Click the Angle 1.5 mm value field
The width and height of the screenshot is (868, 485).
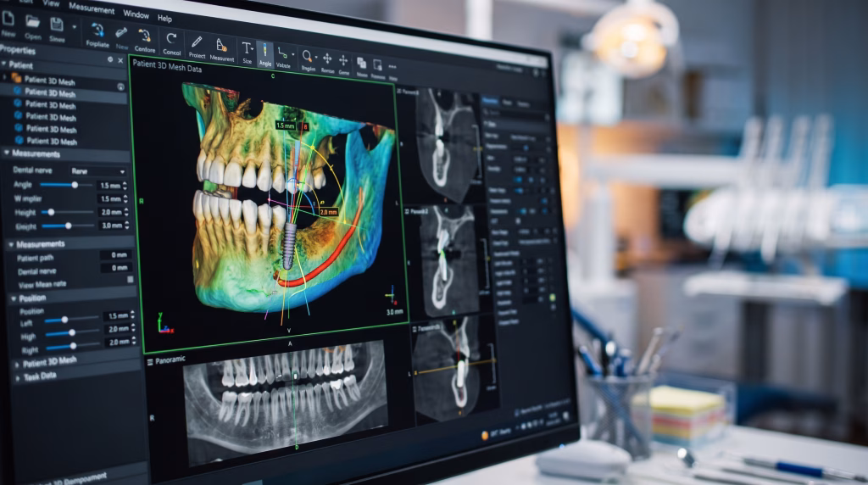tap(110, 186)
